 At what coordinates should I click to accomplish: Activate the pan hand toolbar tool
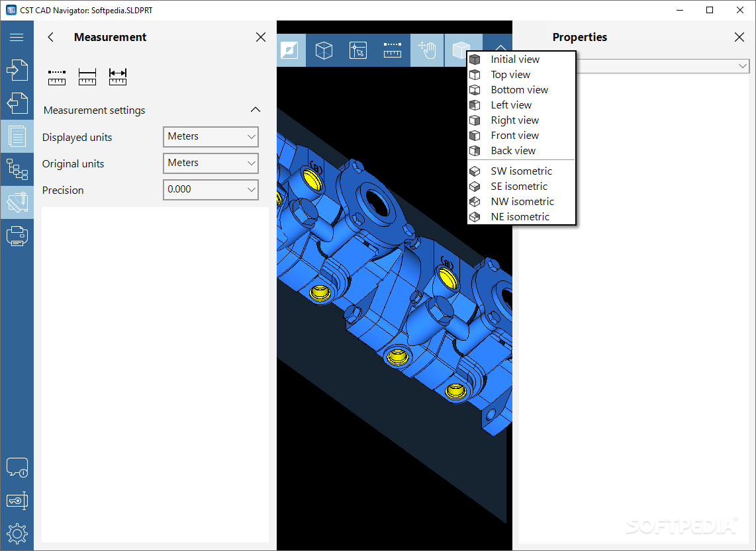[427, 50]
